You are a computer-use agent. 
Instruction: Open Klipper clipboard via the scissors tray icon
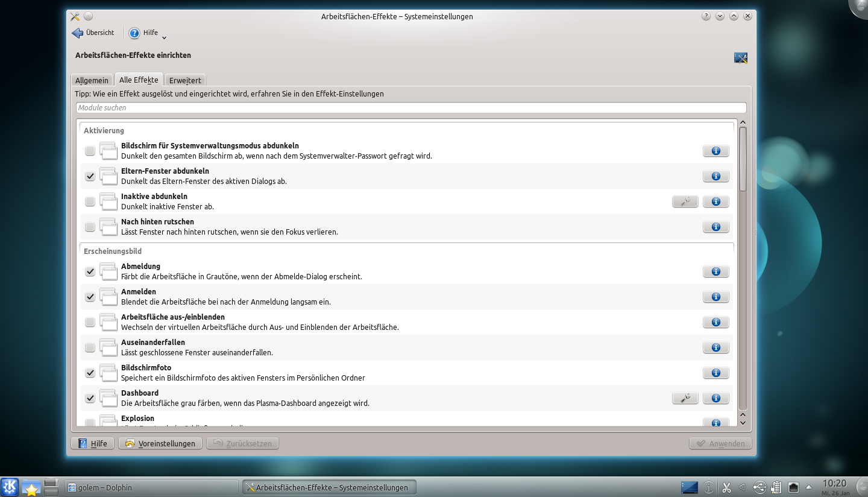(726, 487)
